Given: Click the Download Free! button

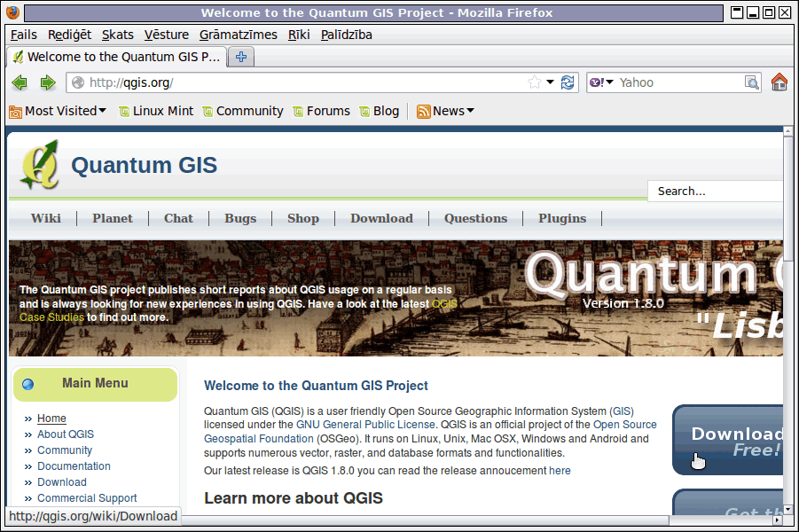Looking at the screenshot, I should [x=728, y=441].
